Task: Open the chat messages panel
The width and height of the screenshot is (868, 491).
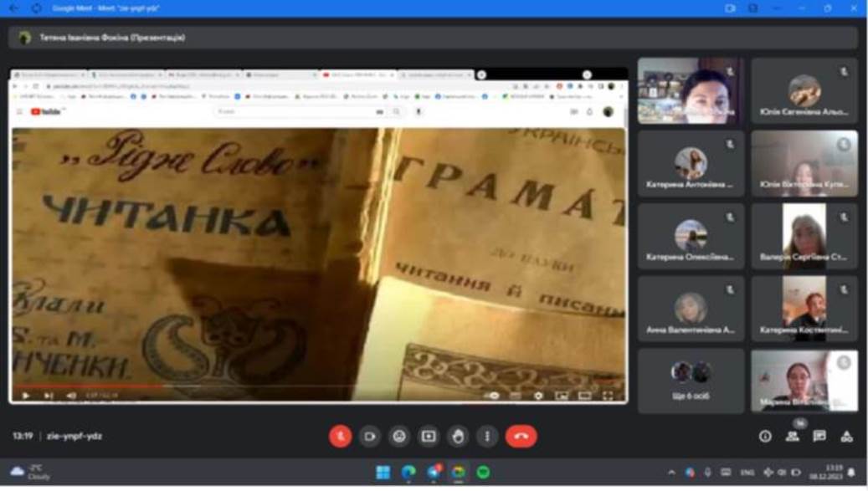Action: tap(819, 436)
